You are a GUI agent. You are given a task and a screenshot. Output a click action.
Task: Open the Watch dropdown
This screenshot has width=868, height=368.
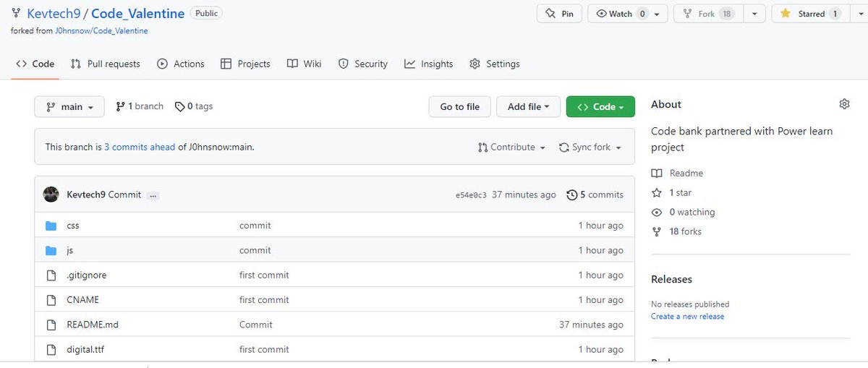[627, 14]
